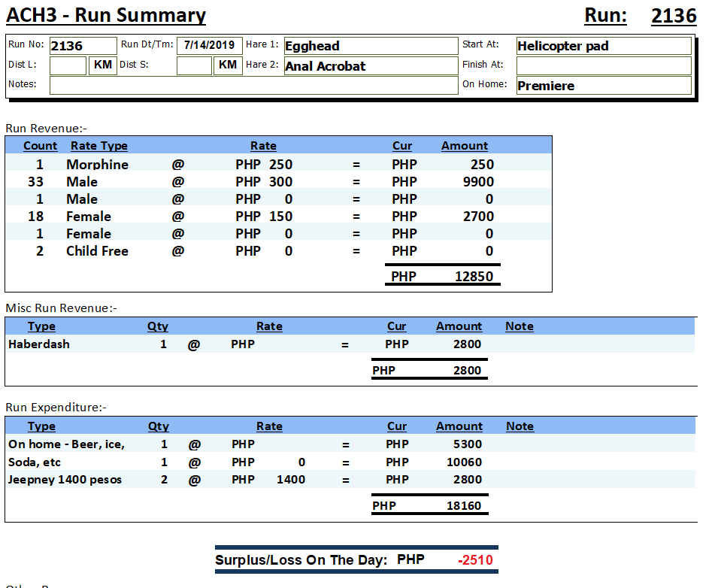Click the empty Finish At field
Image resolution: width=721 pixels, height=588 pixels.
pos(603,65)
